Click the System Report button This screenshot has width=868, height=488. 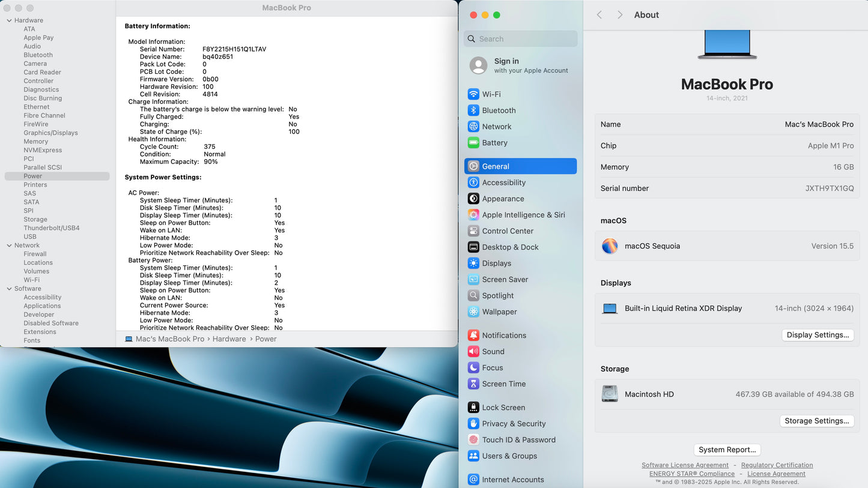pyautogui.click(x=727, y=450)
